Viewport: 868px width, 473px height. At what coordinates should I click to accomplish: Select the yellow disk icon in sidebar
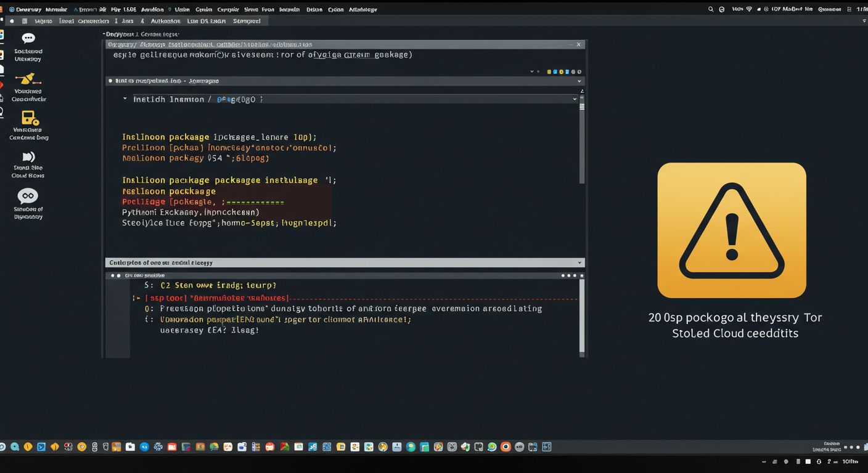pos(30,118)
